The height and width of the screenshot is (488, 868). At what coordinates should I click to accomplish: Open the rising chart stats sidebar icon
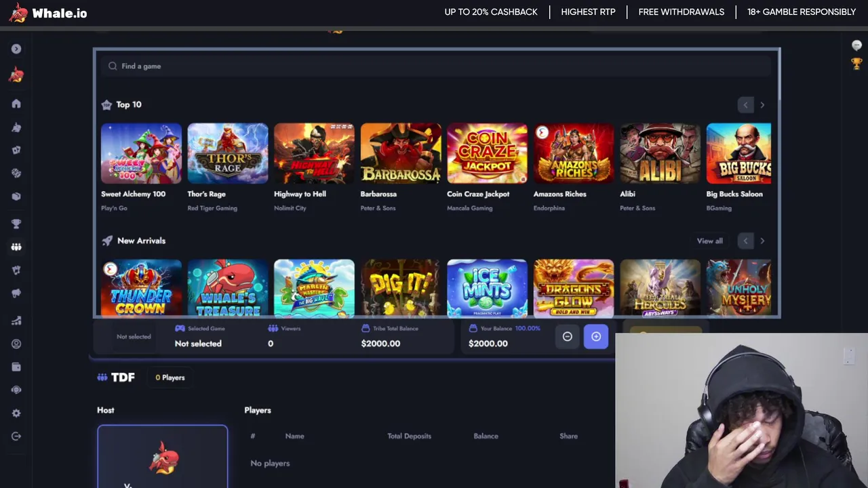pos(16,321)
